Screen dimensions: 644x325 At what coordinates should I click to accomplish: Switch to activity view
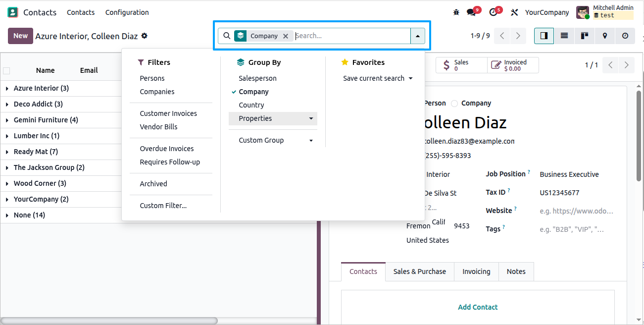[x=625, y=36]
